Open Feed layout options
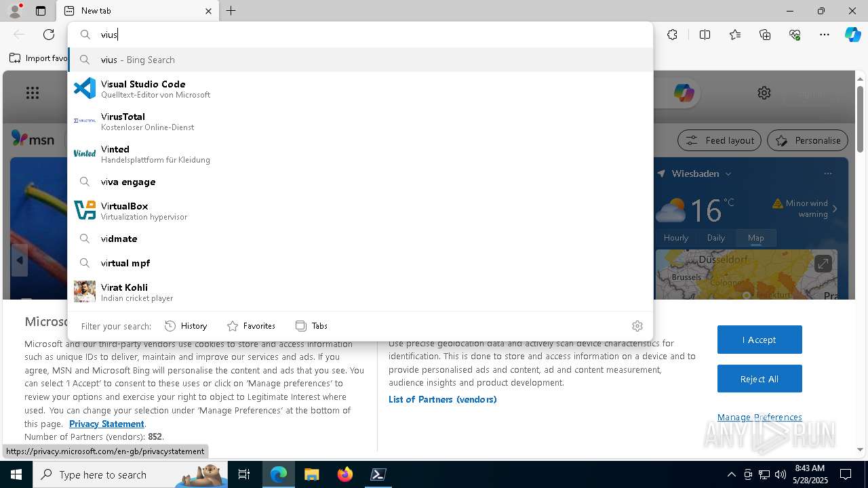 [x=719, y=140]
